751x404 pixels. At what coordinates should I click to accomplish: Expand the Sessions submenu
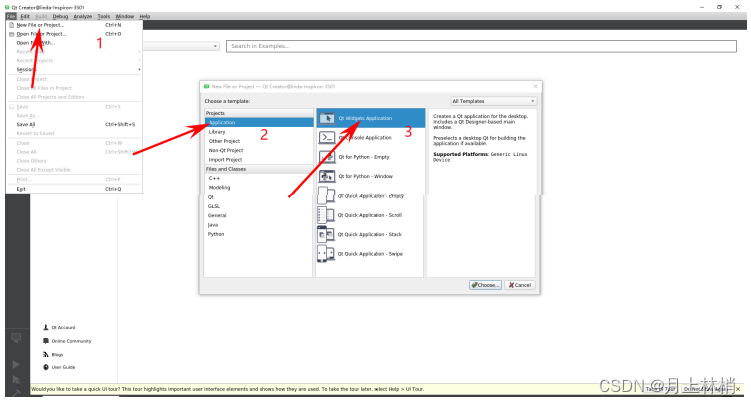[74, 69]
